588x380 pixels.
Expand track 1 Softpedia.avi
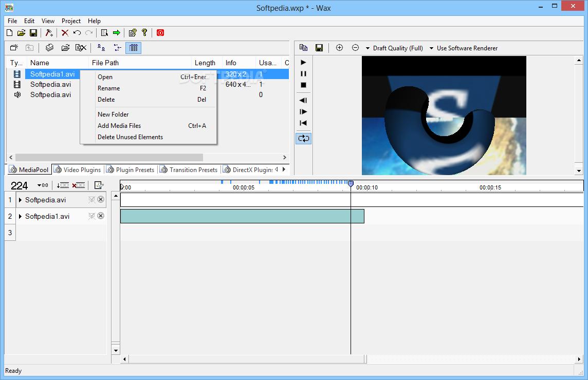coord(20,200)
